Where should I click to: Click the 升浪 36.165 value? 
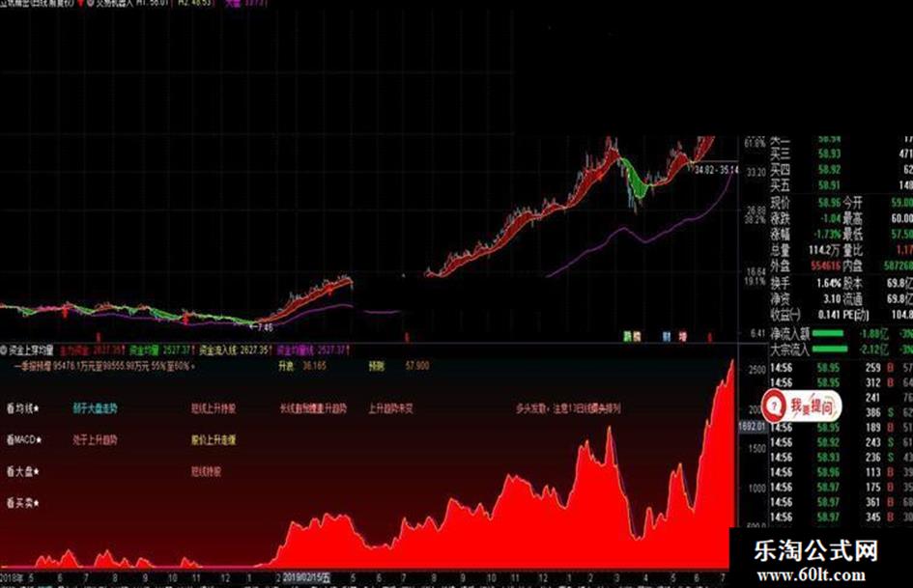302,366
